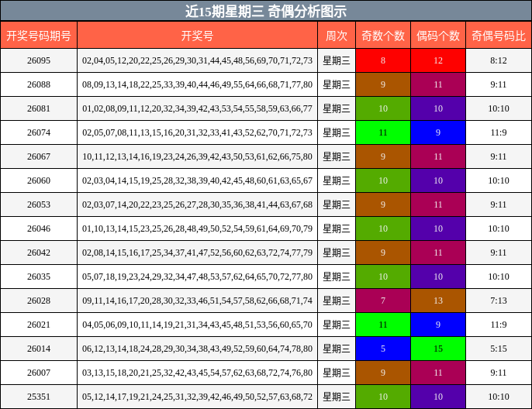Click draw numbers of issue 26060
The image size is (532, 409).
(x=197, y=180)
